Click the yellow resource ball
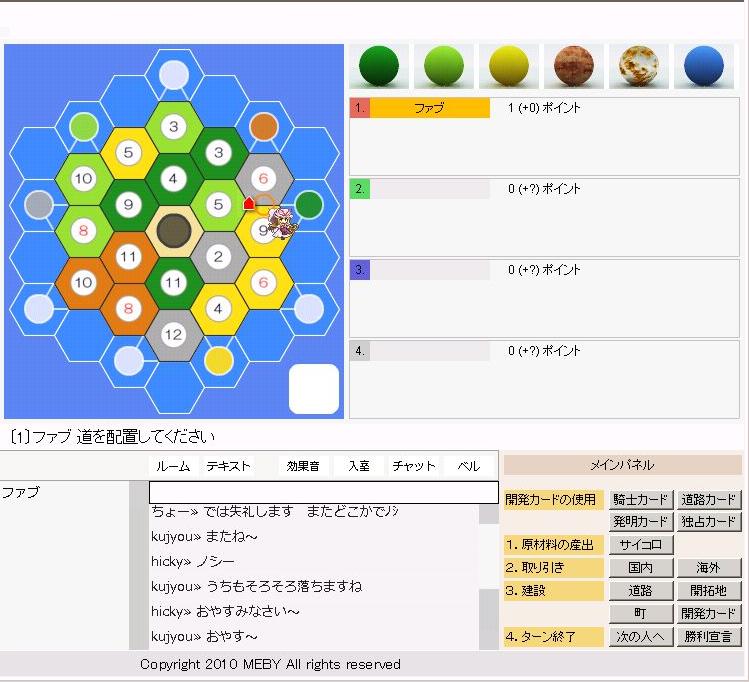This screenshot has height=682, width=749. 509,66
